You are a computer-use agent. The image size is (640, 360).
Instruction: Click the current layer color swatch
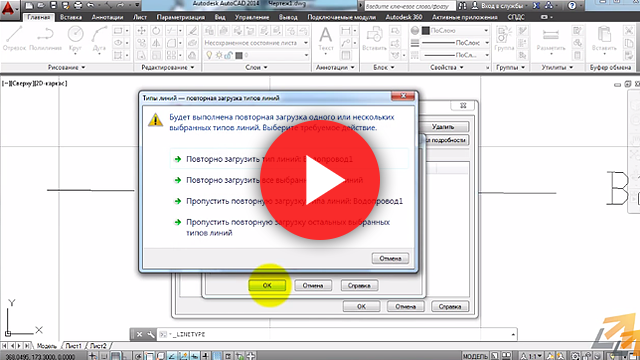239,55
